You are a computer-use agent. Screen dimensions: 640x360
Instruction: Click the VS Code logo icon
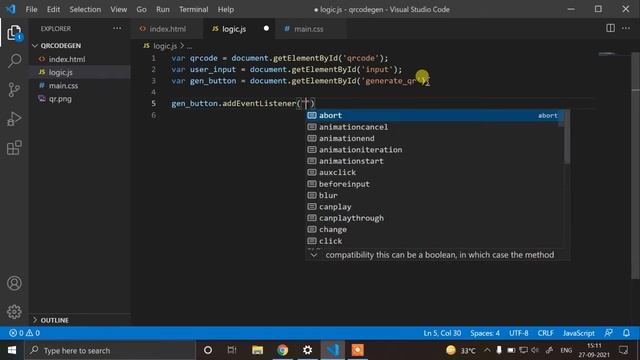coord(11,9)
